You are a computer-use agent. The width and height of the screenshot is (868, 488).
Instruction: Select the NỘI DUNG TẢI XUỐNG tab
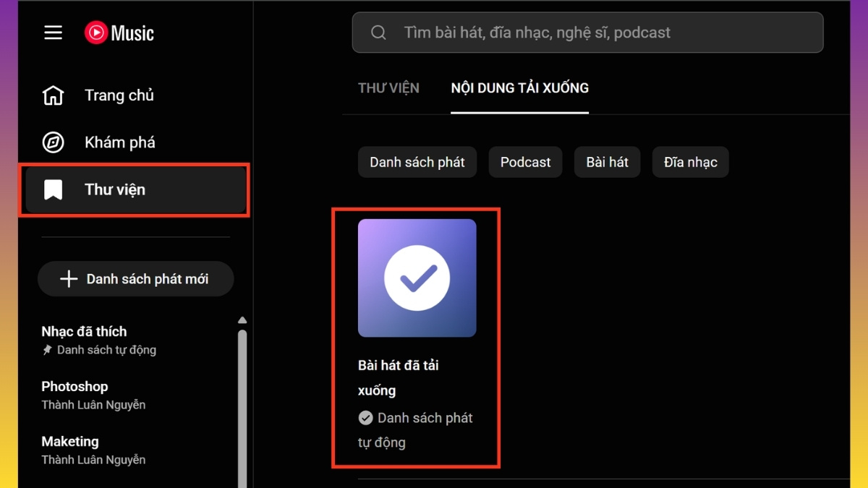519,88
